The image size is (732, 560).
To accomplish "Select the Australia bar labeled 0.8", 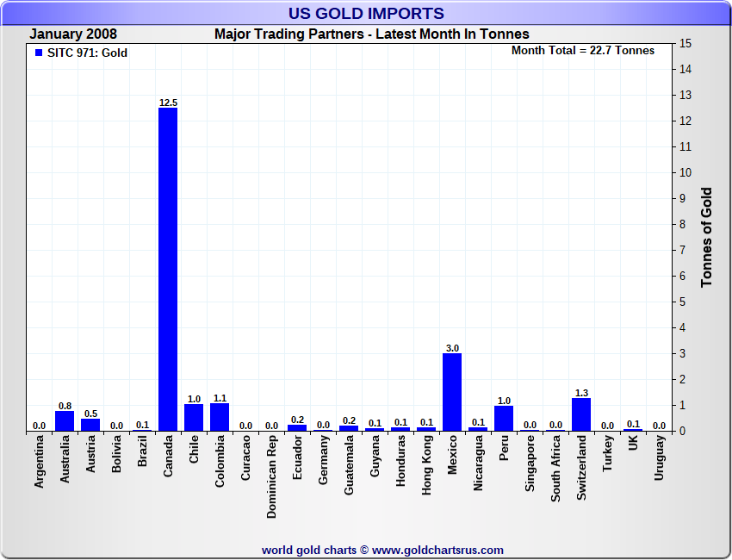I will [65, 421].
